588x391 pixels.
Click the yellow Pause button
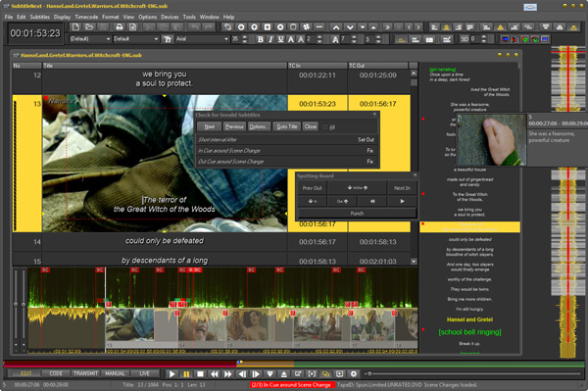[x=186, y=373]
